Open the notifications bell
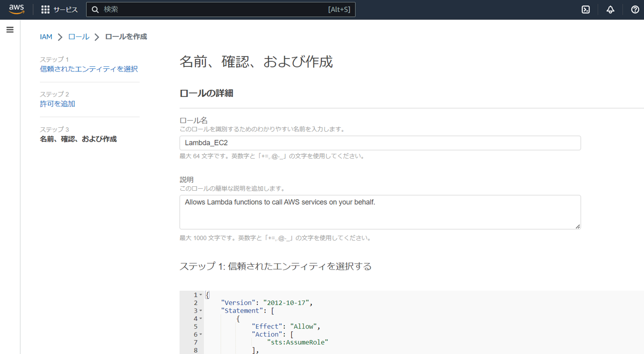This screenshot has width=644, height=354. (x=610, y=9)
